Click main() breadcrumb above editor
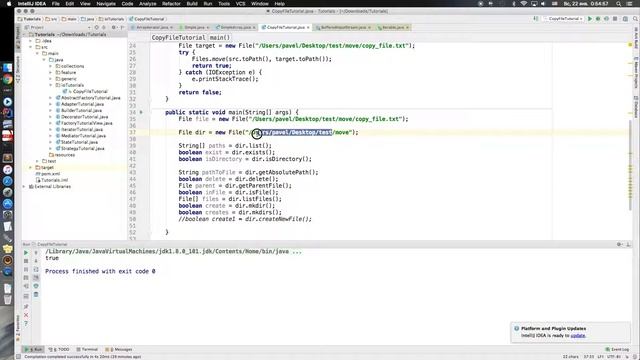640x360 pixels. (x=220, y=38)
